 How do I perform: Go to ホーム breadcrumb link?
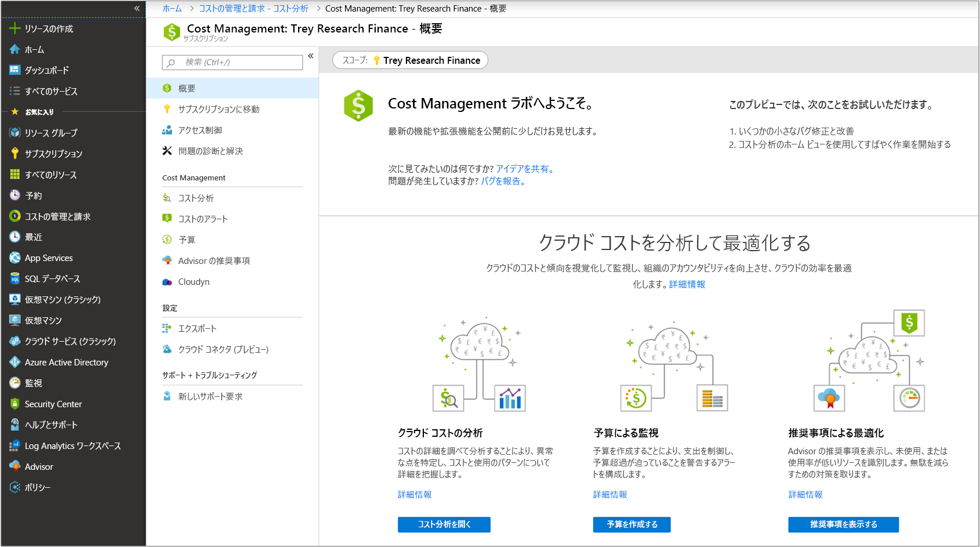coord(172,9)
